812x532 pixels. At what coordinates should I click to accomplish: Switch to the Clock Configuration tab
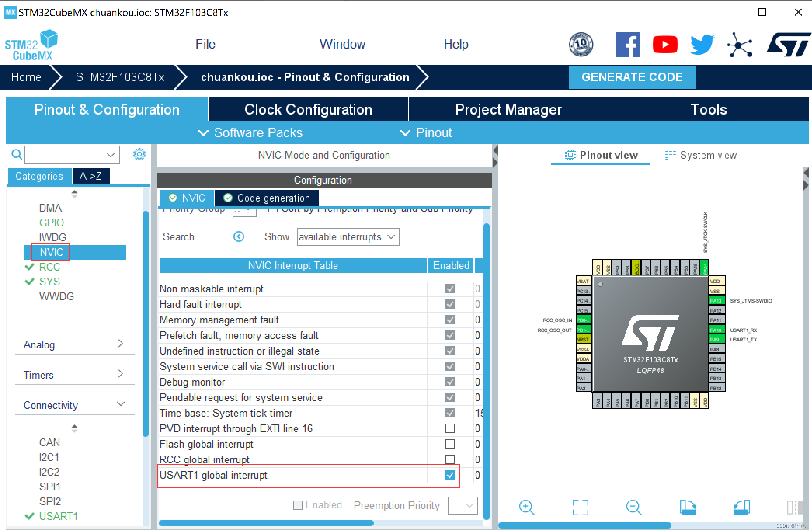pyautogui.click(x=308, y=110)
